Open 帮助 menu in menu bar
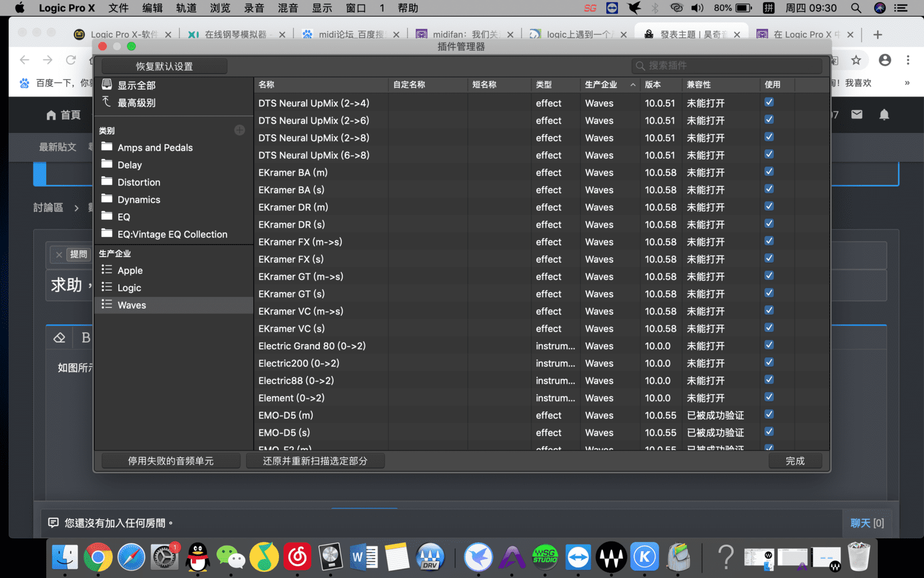 point(408,8)
